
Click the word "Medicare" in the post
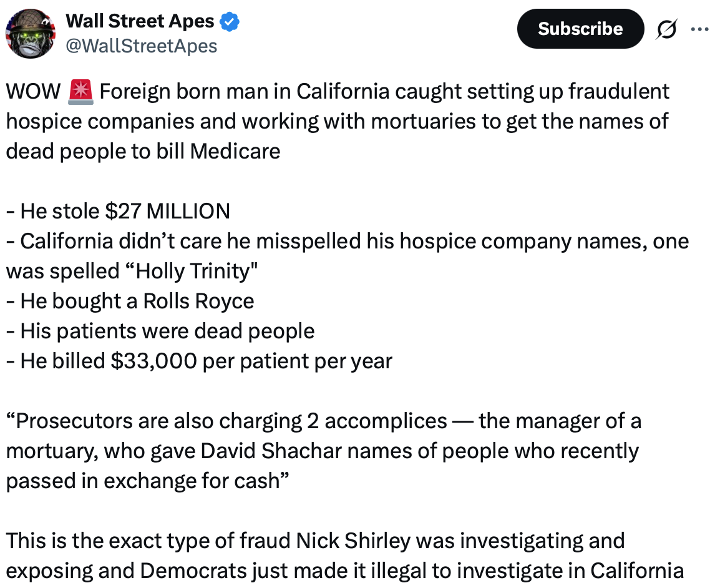click(x=235, y=152)
